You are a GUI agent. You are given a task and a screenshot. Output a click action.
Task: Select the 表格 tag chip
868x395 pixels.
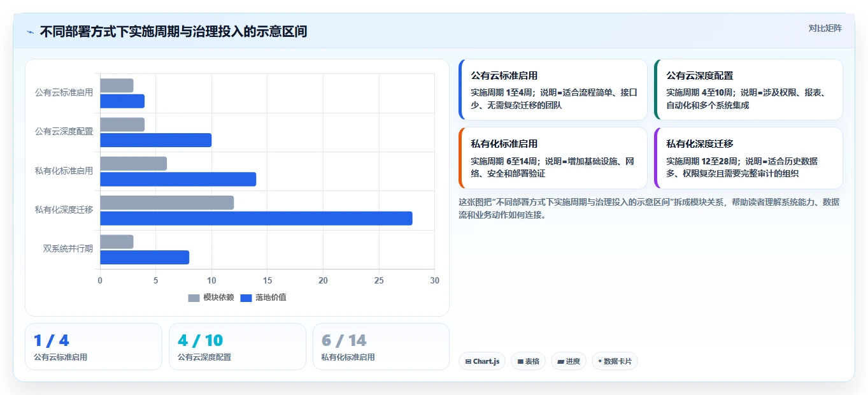point(528,361)
